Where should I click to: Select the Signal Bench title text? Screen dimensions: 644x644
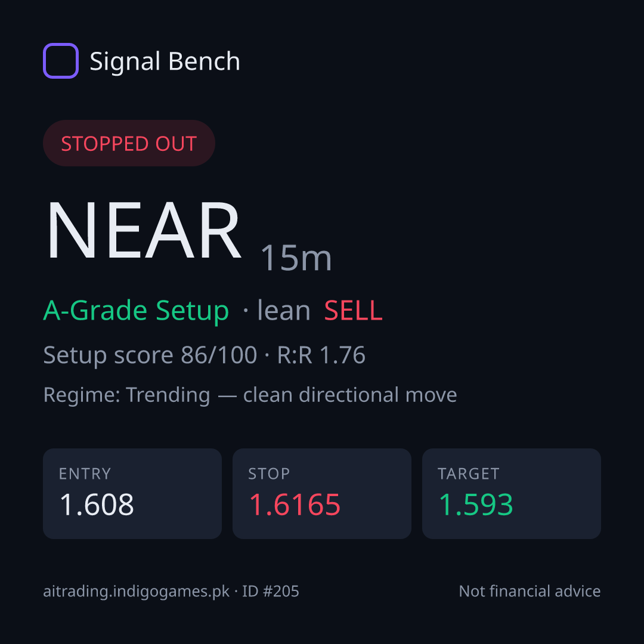tap(165, 61)
